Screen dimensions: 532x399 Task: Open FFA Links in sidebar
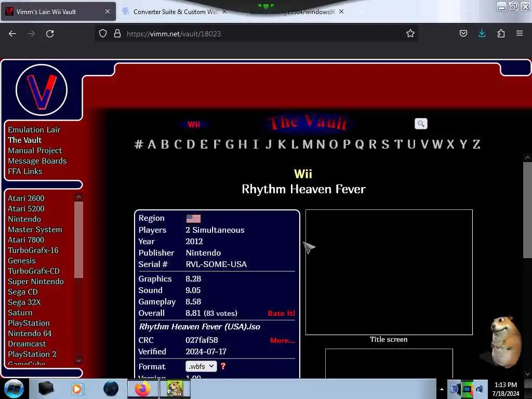pyautogui.click(x=25, y=171)
